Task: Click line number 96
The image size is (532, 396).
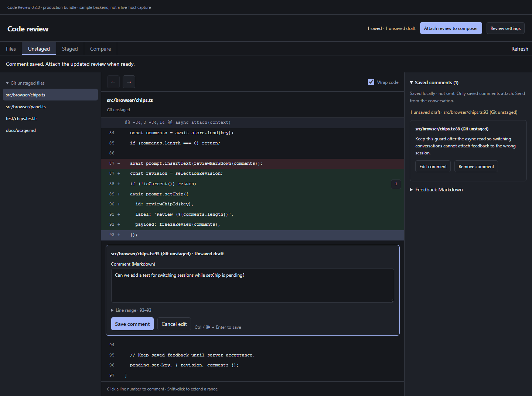Action: tap(112, 365)
